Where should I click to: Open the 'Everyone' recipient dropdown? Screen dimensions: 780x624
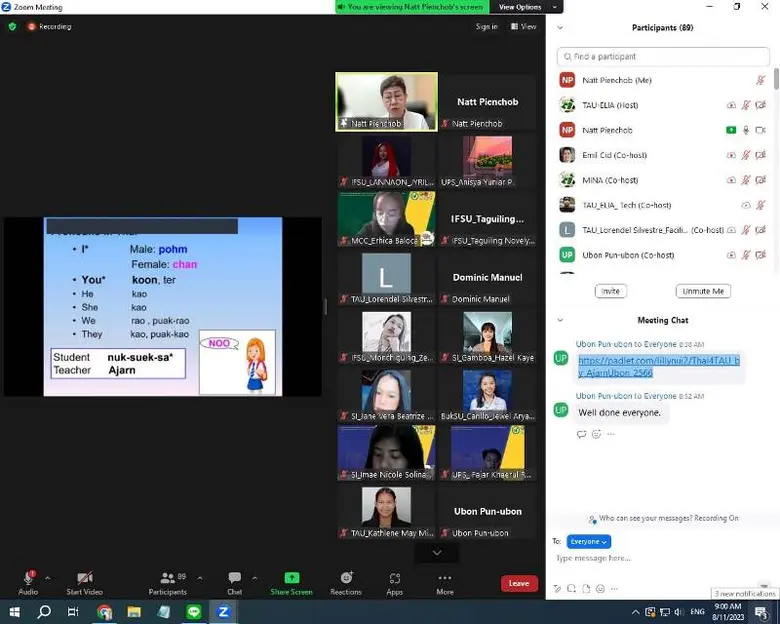click(x=588, y=541)
